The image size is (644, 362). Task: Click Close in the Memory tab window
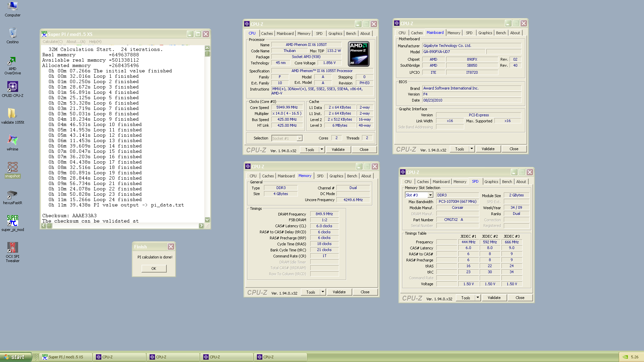coord(365,292)
